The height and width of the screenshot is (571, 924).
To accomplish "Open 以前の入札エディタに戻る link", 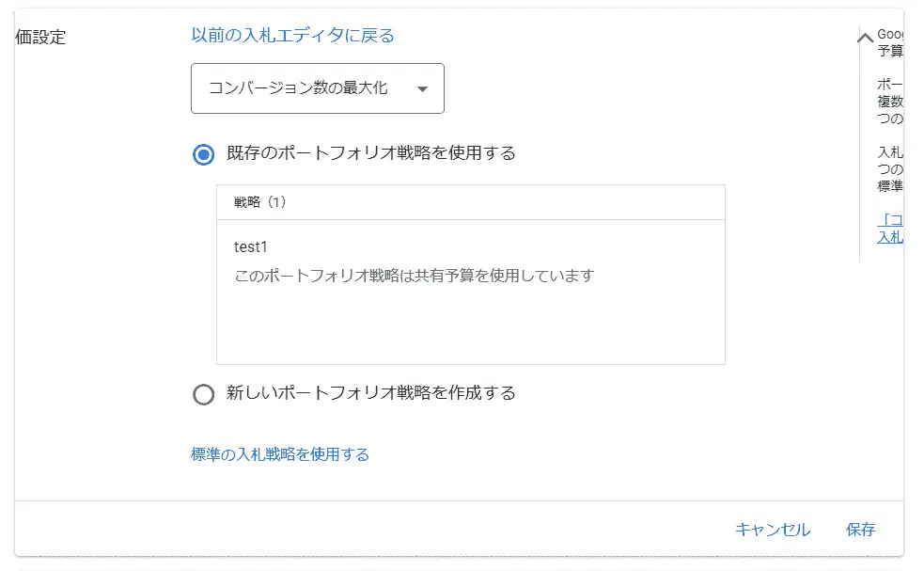I will click(291, 35).
